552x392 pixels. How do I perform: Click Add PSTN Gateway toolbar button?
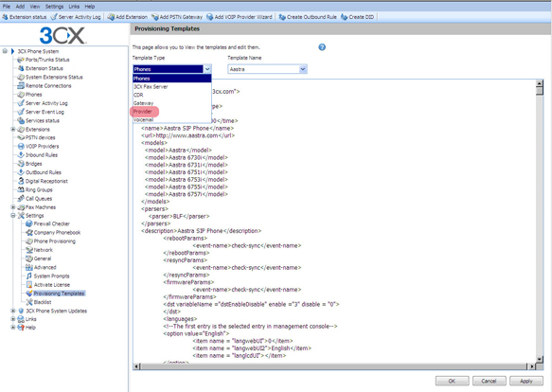tap(177, 17)
